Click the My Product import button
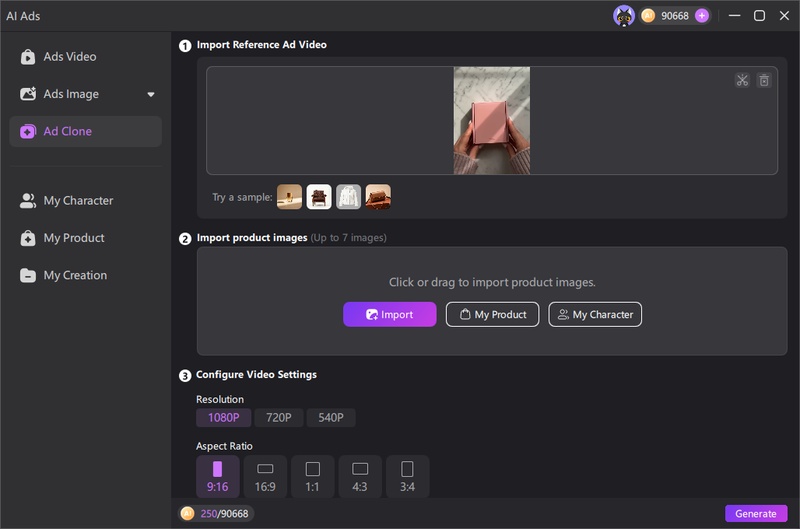The image size is (800, 529). 492,314
